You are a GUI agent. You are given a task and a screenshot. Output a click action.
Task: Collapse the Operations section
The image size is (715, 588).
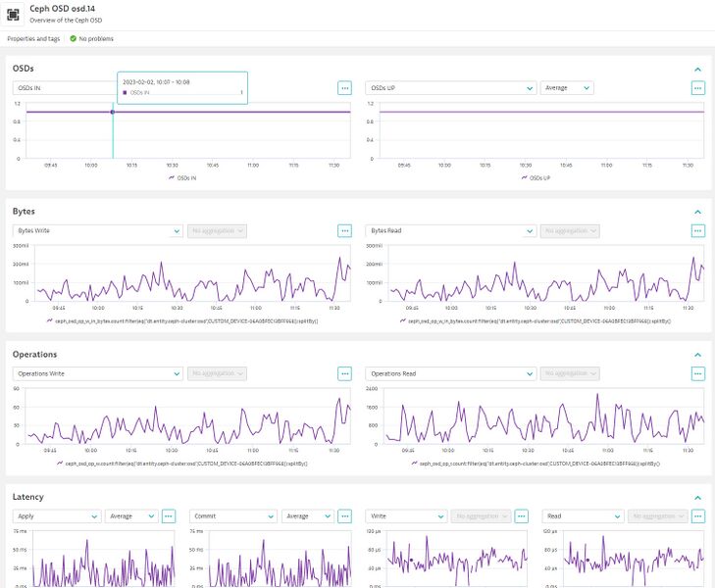pos(697,355)
